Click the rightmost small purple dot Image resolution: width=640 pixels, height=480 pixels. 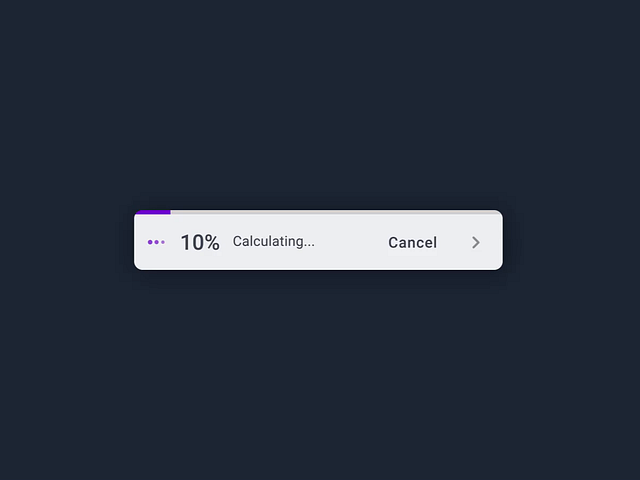[163, 242]
